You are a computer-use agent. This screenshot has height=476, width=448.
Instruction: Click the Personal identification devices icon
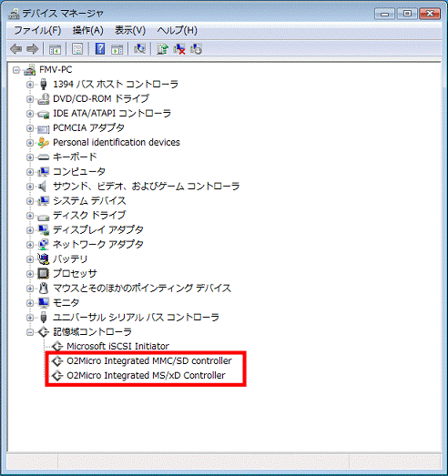[44, 142]
